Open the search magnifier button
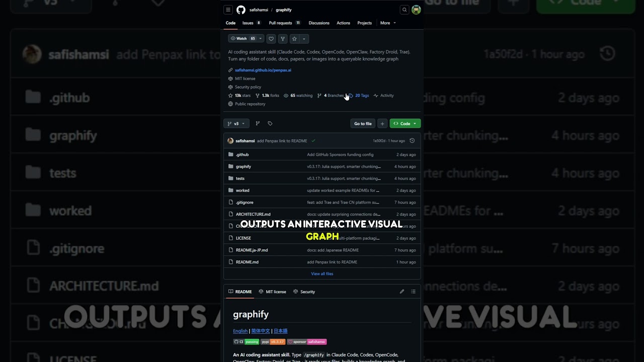This screenshot has height=362, width=644. pyautogui.click(x=404, y=10)
